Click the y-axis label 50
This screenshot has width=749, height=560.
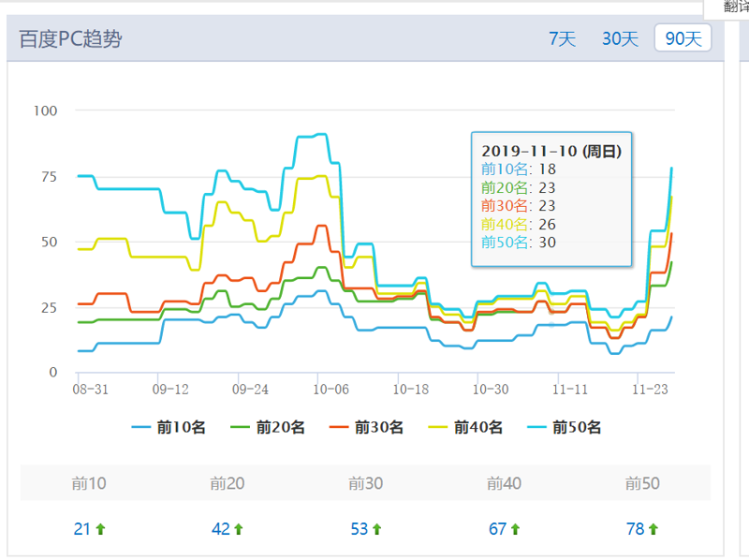point(50,242)
